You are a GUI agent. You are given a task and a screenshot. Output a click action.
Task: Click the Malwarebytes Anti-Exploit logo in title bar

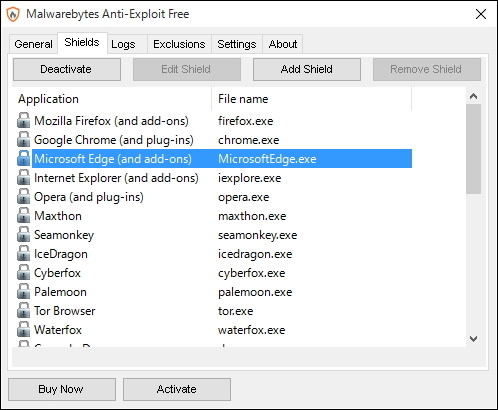point(13,14)
